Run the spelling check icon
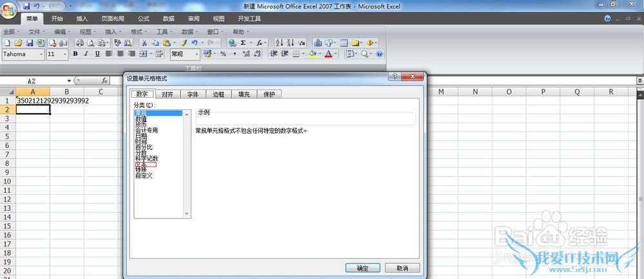 point(117,43)
